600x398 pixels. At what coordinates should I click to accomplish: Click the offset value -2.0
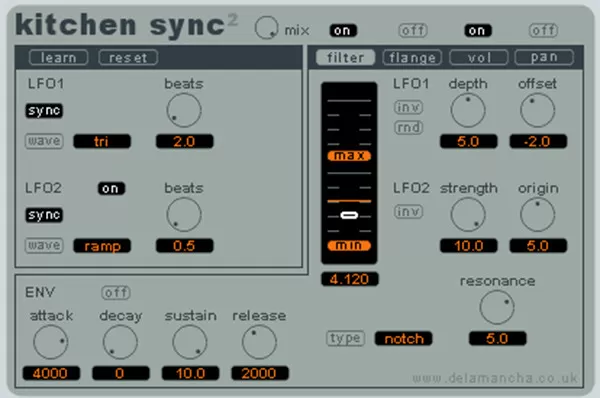click(x=538, y=141)
